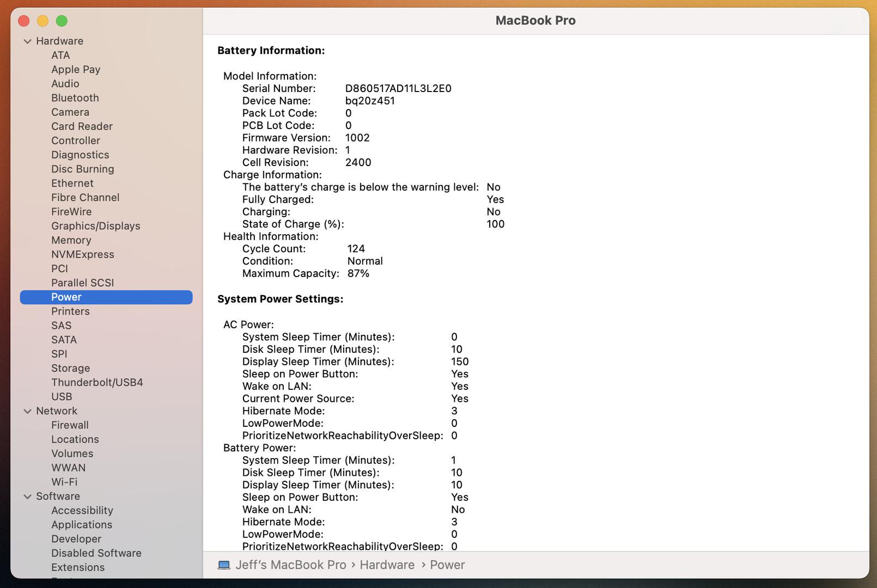
Task: Select USB in the sidebar
Action: [x=62, y=396]
